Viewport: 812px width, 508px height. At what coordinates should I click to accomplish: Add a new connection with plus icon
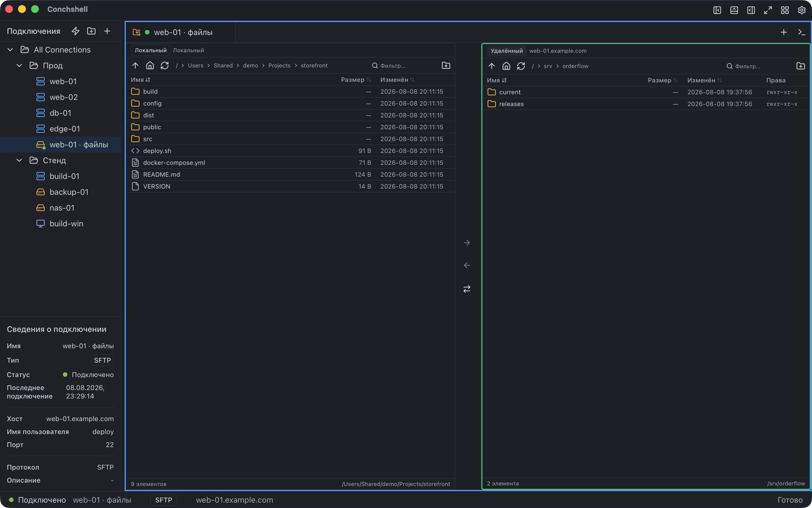(107, 31)
